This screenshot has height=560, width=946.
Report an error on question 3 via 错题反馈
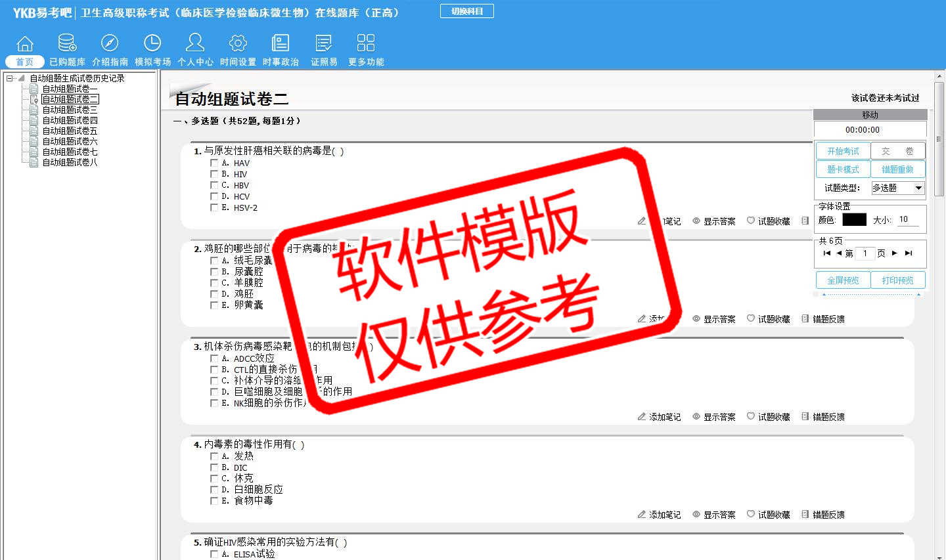click(823, 417)
